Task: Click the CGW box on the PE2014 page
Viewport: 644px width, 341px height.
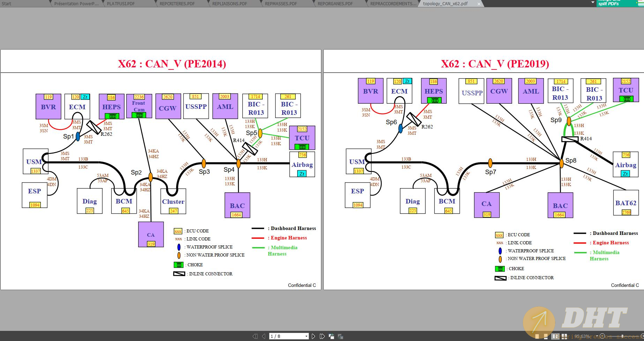Action: tap(168, 106)
